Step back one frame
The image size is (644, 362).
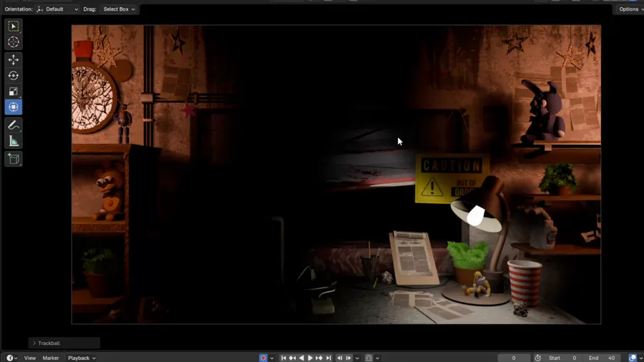point(340,358)
